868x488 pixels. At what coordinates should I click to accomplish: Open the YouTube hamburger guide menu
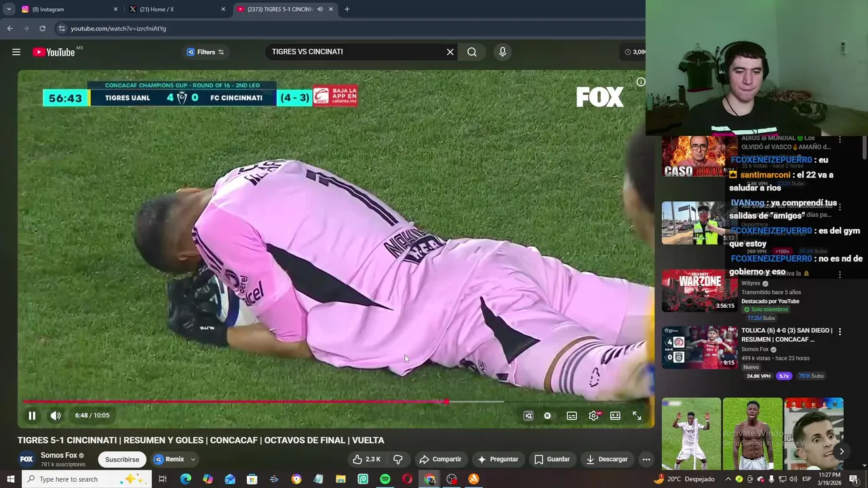point(16,52)
